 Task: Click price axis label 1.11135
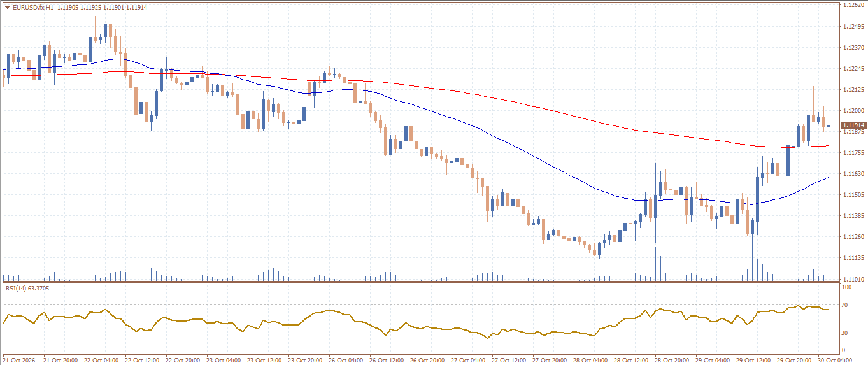click(852, 258)
